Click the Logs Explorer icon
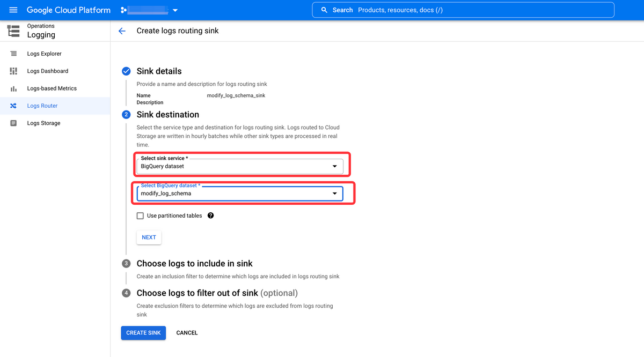 click(x=13, y=54)
